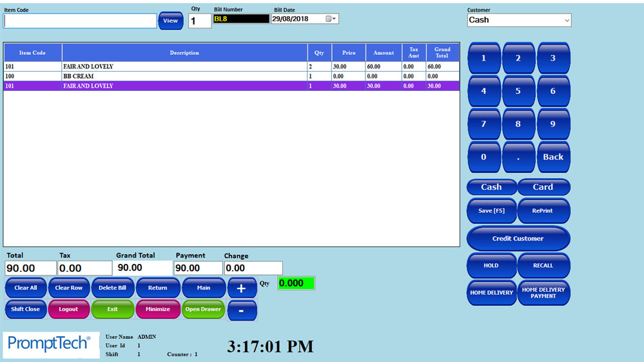Click the plus quantity button

242,288
